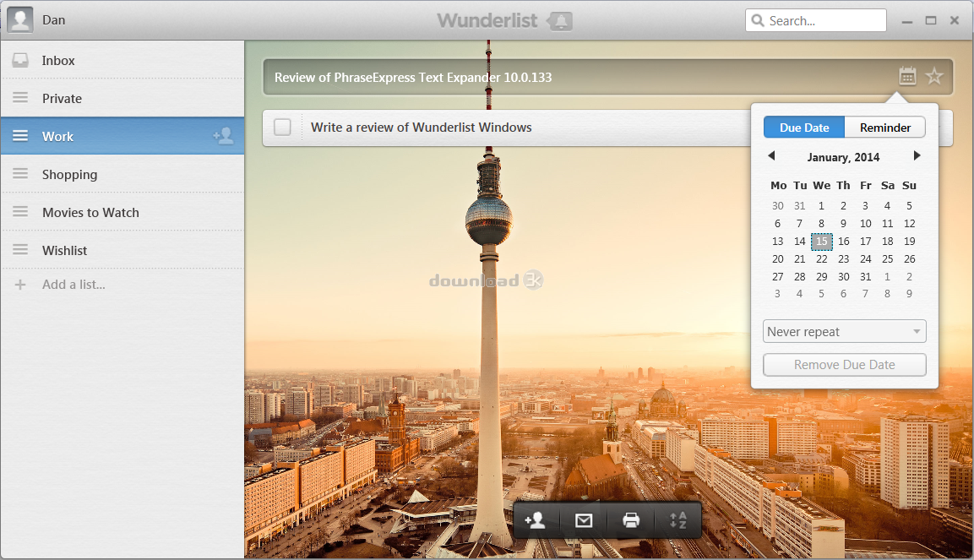Click the Wishlist list handle icon
The image size is (974, 560).
(x=20, y=249)
